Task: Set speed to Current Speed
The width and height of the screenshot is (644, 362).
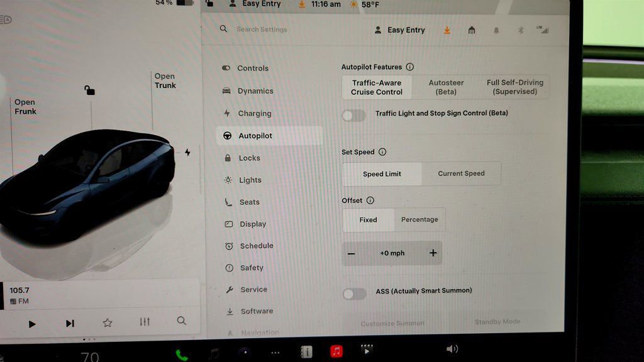Action: point(461,173)
